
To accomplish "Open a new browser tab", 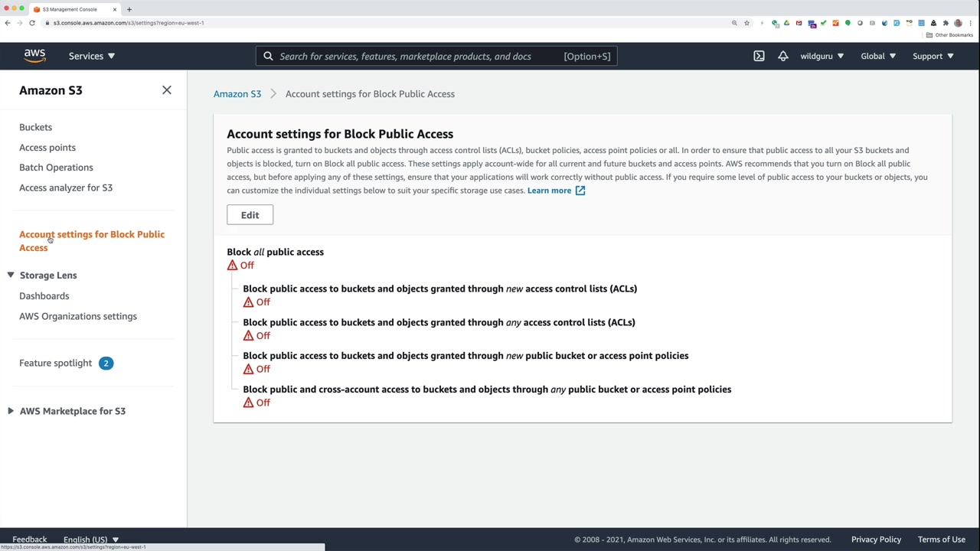I will coord(129,9).
